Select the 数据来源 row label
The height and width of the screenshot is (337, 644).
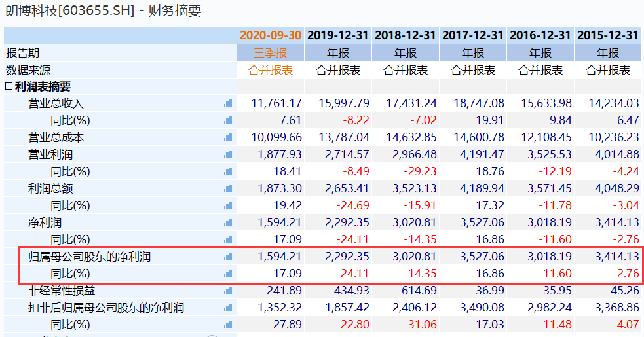tap(28, 70)
